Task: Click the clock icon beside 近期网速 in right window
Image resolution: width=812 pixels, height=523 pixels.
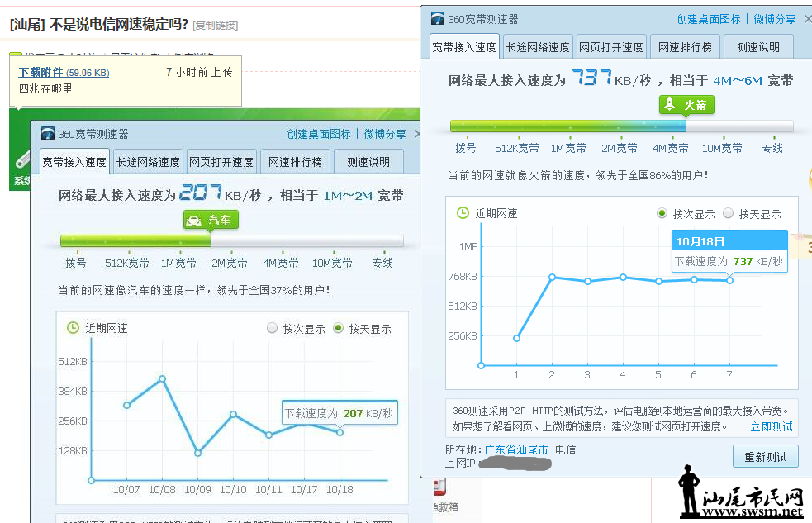Action: pyautogui.click(x=463, y=213)
